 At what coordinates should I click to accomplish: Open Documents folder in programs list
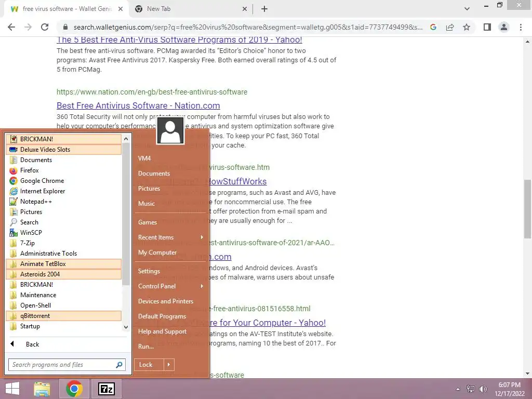(63, 160)
